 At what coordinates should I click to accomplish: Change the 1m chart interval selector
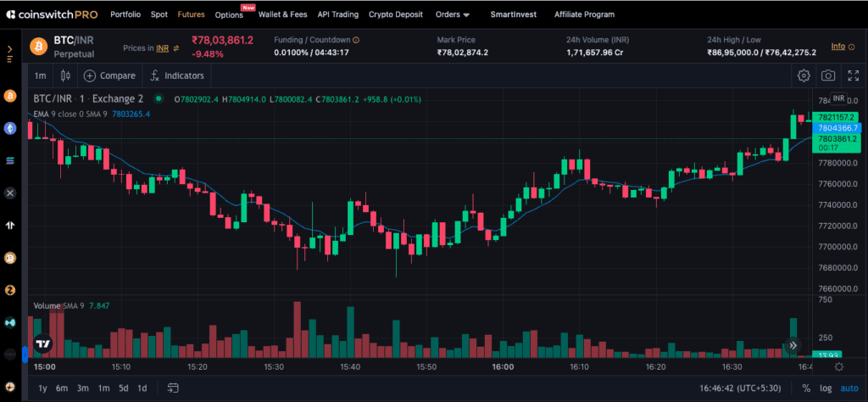click(41, 75)
